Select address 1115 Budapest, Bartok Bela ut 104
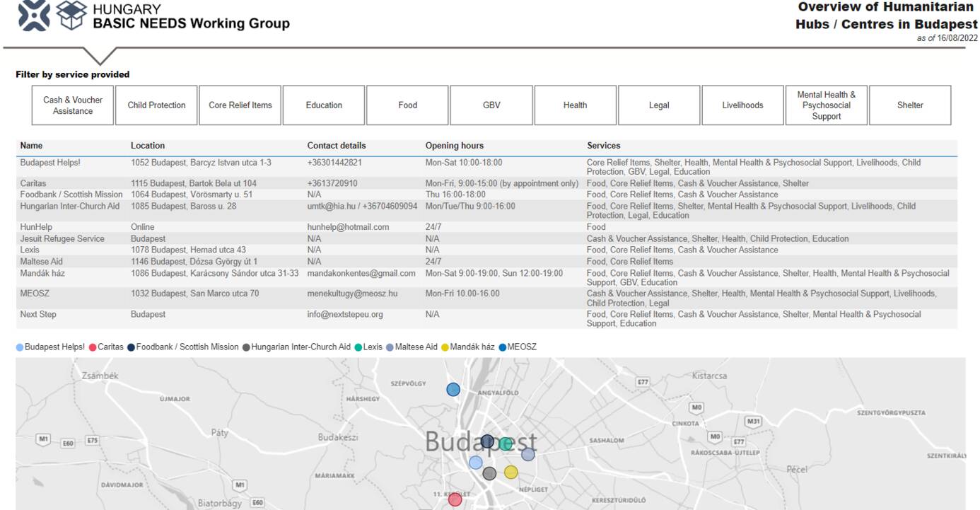This screenshot has height=510, width=980. coord(194,183)
